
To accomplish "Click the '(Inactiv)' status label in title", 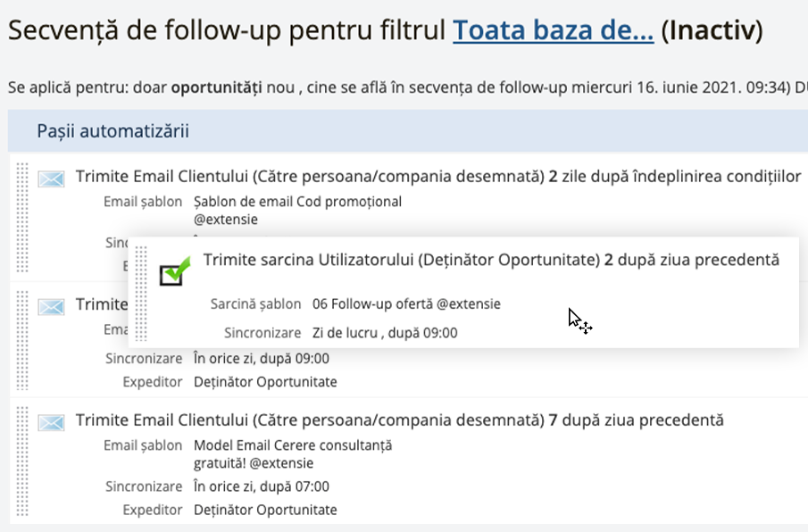I will 711,29.
